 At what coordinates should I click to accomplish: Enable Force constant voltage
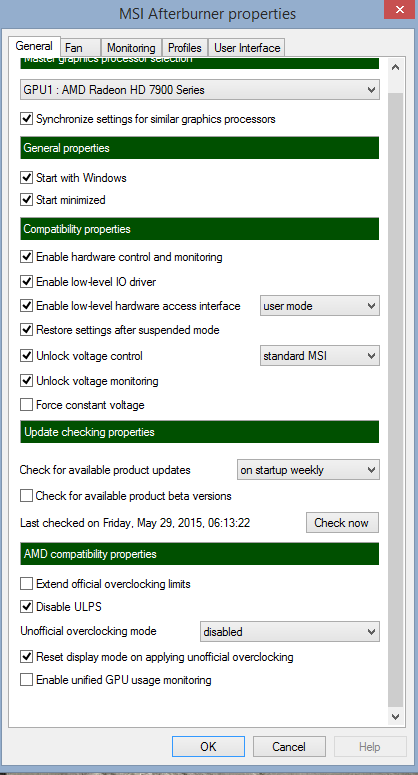27,405
